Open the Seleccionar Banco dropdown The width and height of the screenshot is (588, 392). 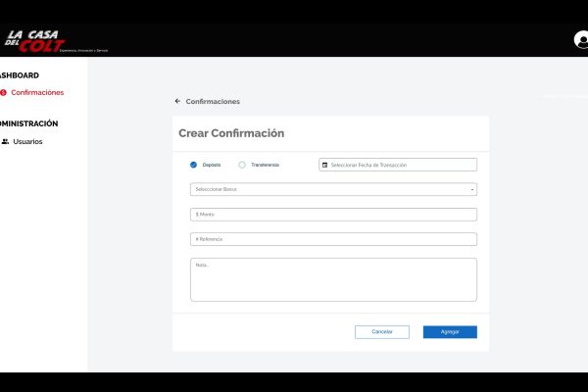[x=333, y=189]
